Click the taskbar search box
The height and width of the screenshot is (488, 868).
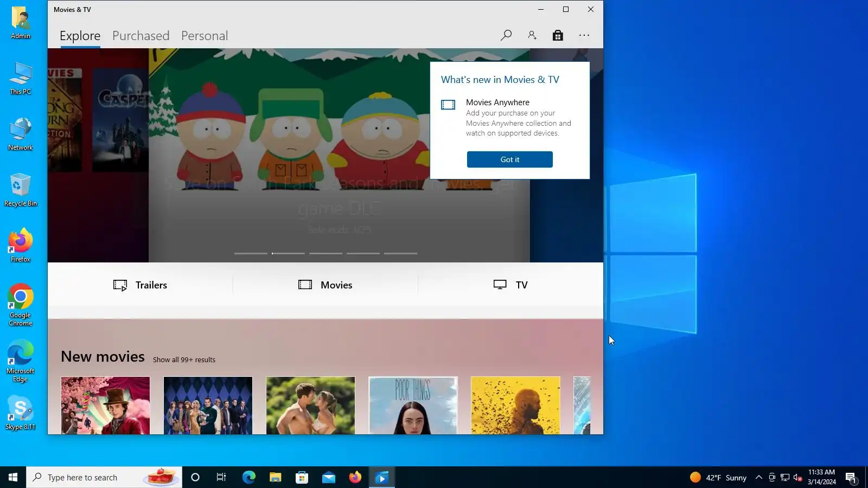104,477
